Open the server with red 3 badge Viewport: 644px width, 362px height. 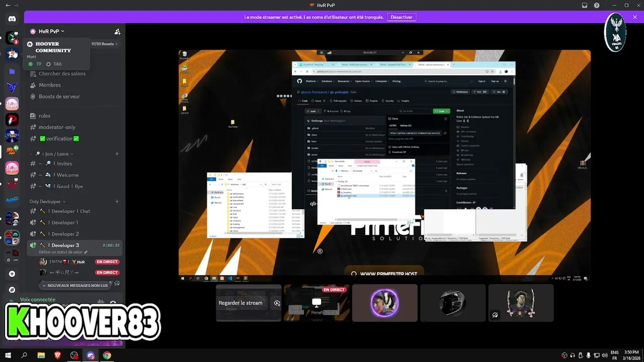[x=12, y=38]
